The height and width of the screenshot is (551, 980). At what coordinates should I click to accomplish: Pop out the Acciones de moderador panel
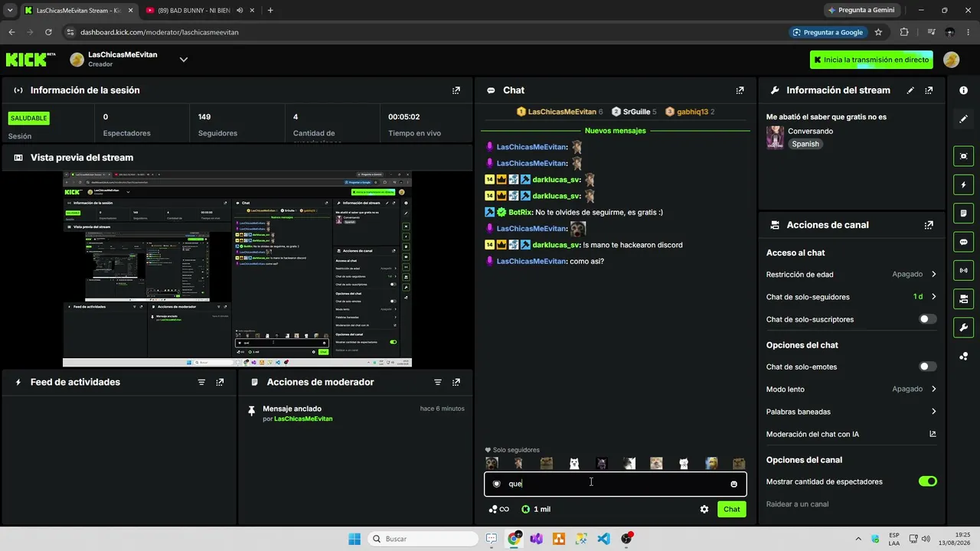coord(456,382)
